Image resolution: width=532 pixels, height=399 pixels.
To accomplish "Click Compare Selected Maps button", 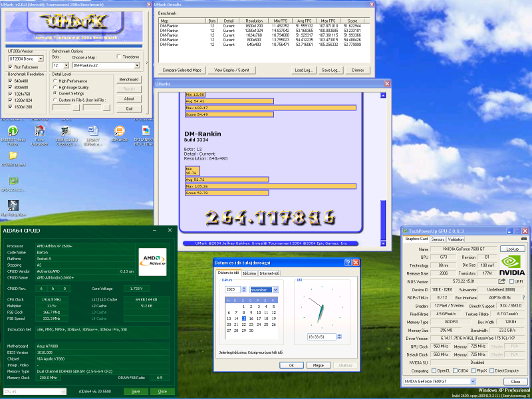I will [182, 70].
